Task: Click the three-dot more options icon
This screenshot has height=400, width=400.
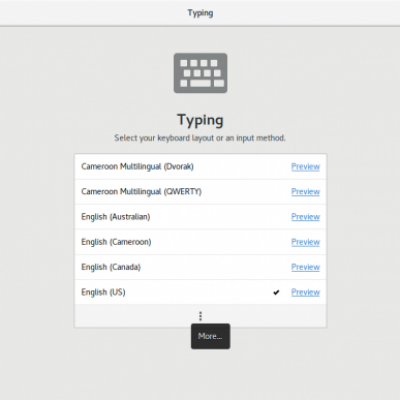Action: (x=200, y=316)
